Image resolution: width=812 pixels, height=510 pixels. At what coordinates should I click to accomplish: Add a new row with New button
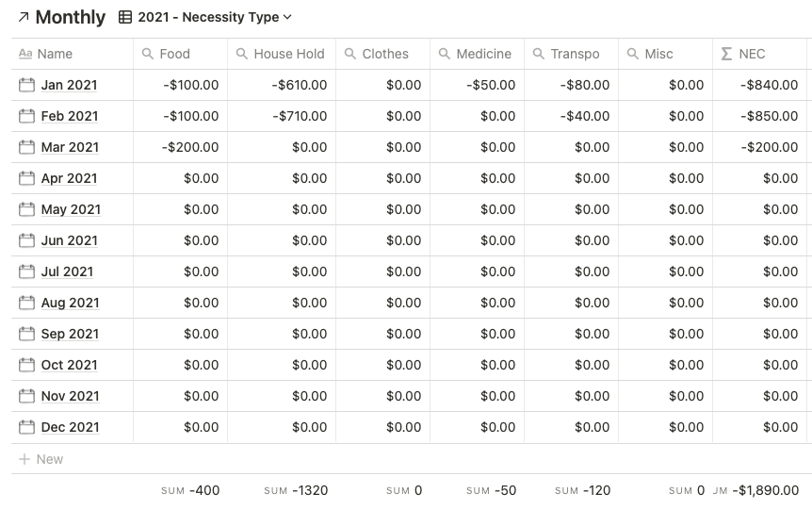pyautogui.click(x=41, y=459)
